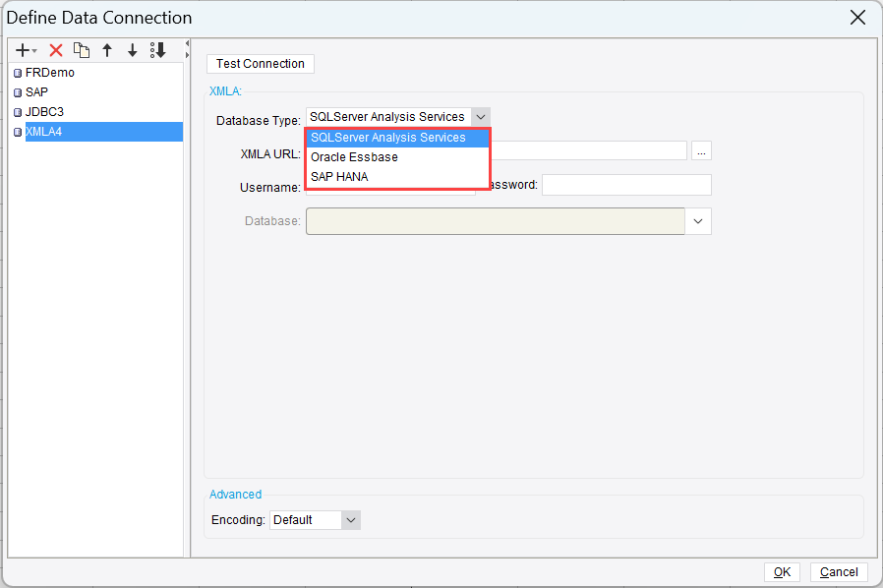Open the Database Type dropdown arrow
The image size is (883, 588).
coord(480,117)
